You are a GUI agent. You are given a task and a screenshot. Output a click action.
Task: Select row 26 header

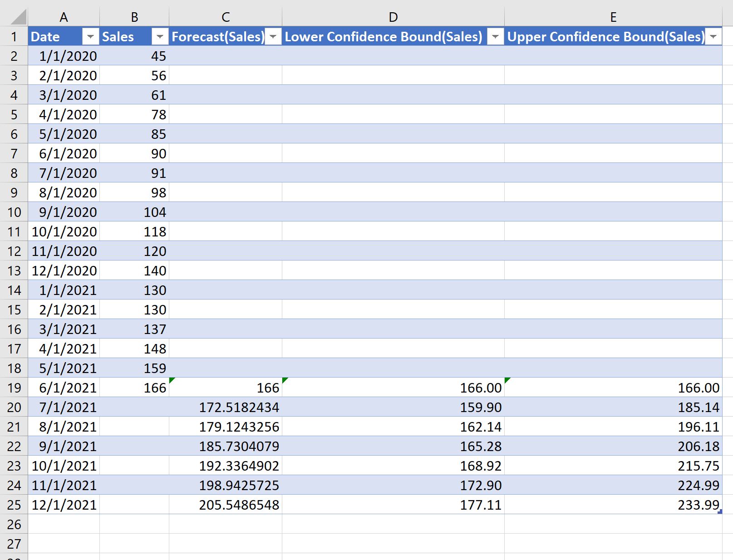point(14,525)
